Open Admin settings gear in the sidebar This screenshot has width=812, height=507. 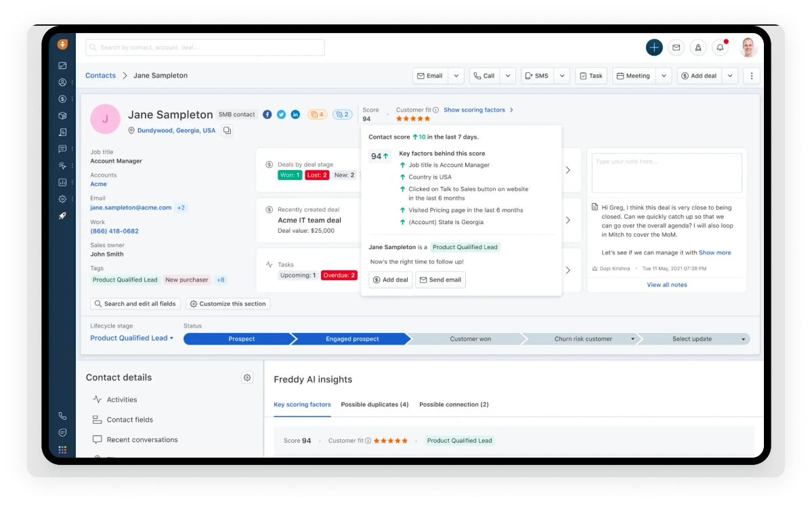point(63,199)
